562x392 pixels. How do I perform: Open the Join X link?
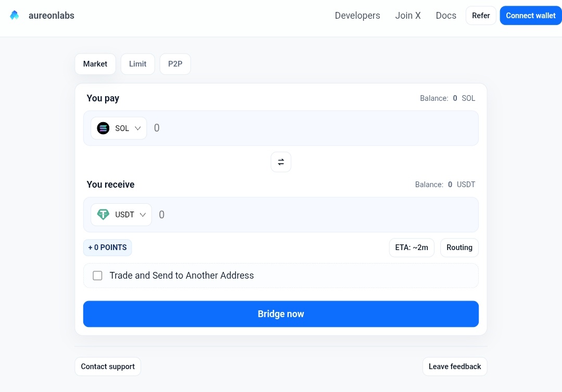click(408, 16)
